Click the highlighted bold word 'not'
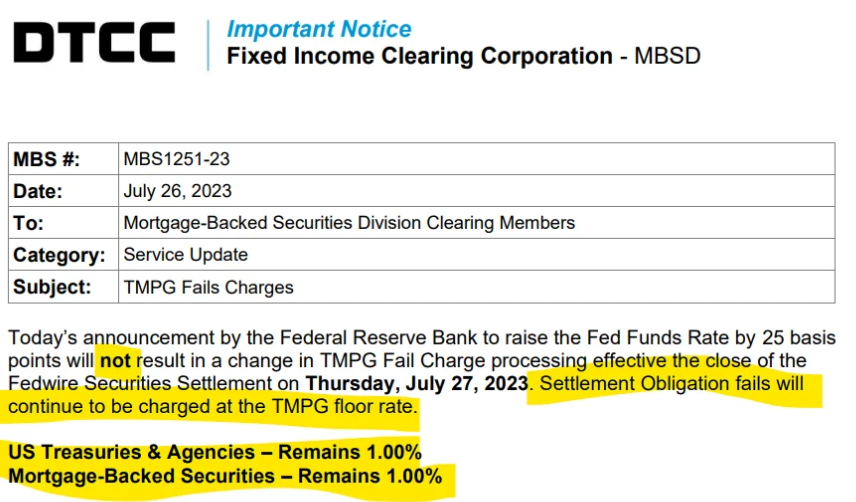856x502 pixels. point(115,361)
